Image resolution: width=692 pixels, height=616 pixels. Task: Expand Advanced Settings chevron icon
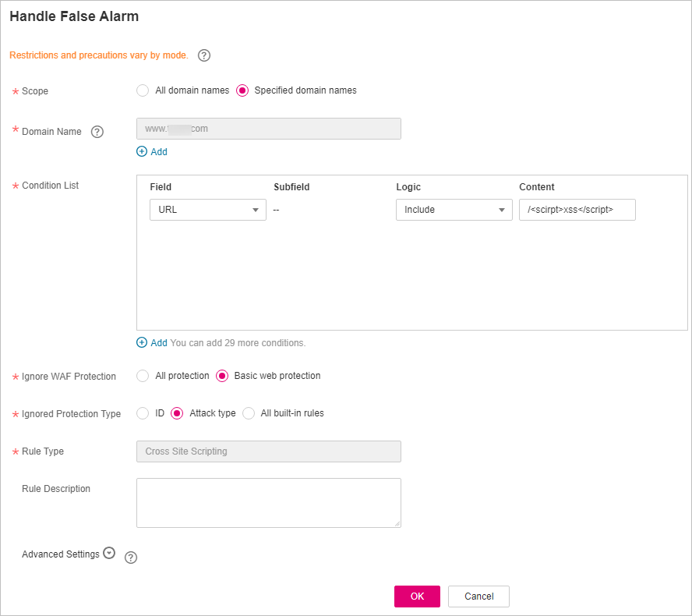pyautogui.click(x=109, y=553)
